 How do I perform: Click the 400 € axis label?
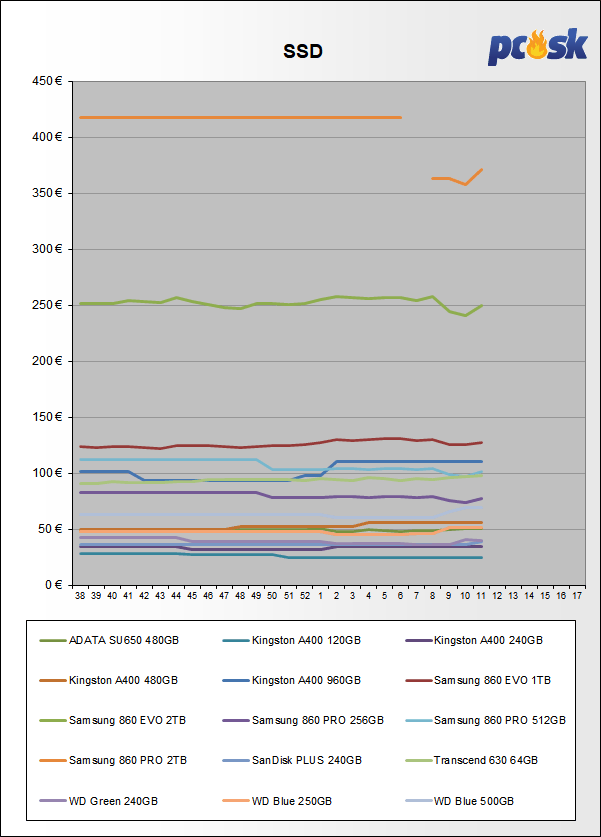click(x=47, y=137)
